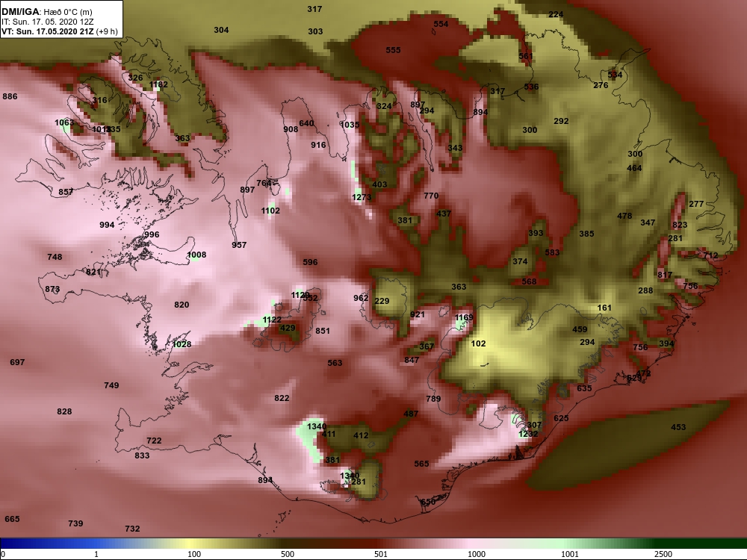Select the height value '873'
The height and width of the screenshot is (560, 747).
click(52, 289)
